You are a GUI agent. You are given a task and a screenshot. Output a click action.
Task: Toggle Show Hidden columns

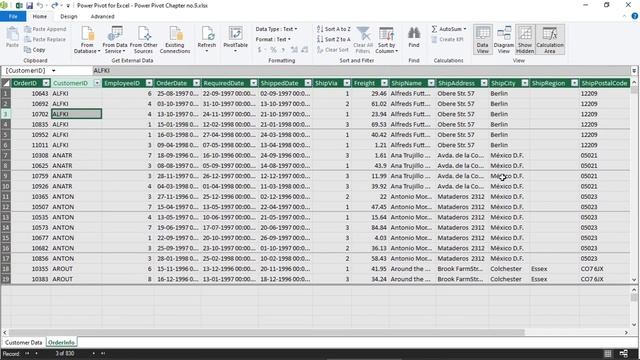525,40
